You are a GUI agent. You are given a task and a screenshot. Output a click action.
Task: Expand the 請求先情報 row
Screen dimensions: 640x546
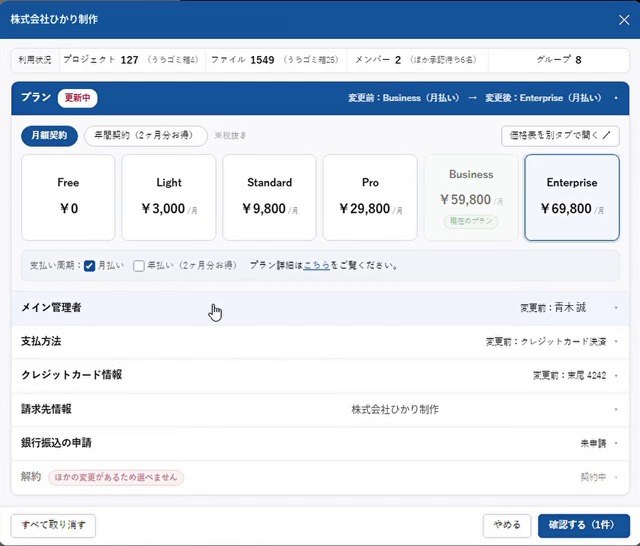point(320,410)
